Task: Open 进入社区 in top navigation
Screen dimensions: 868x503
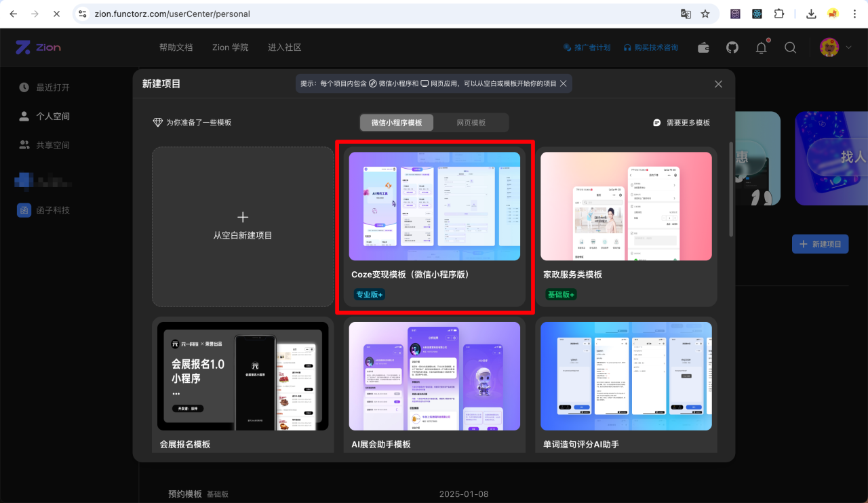Action: point(285,47)
